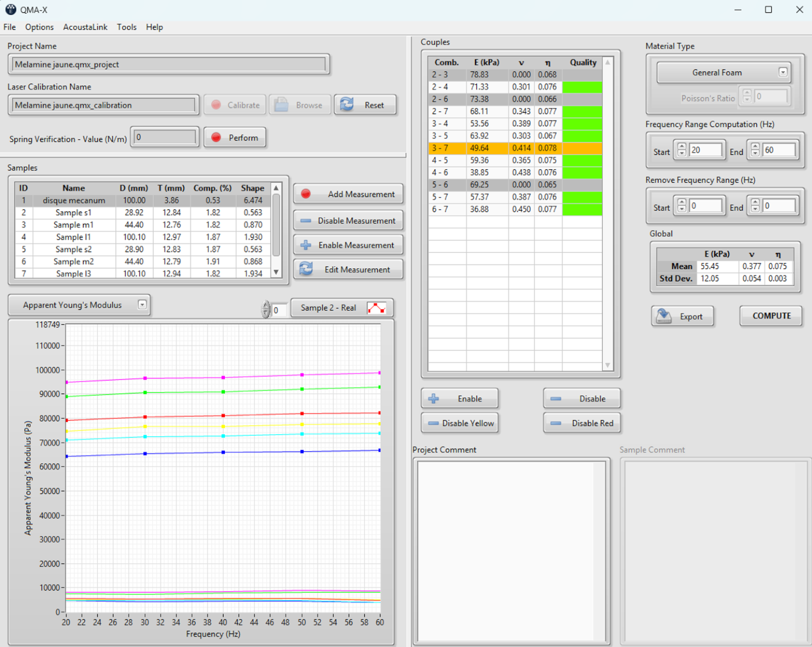Click the Disable Yellow button label
The height and width of the screenshot is (647, 812).
[468, 423]
